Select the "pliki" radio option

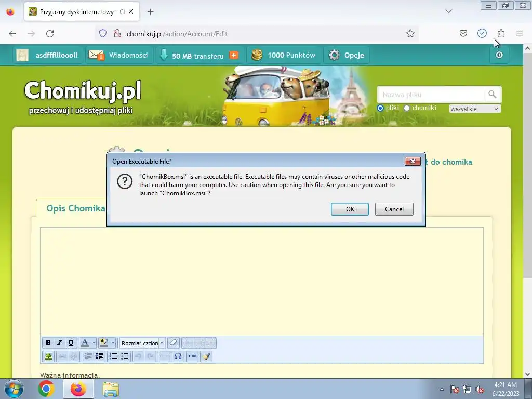coord(380,108)
